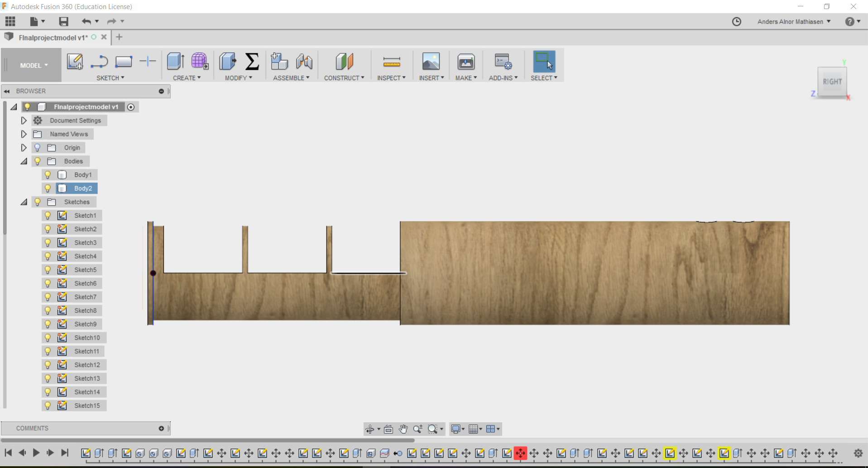This screenshot has height=468, width=868.
Task: Open the job status clock icon
Action: tap(737, 22)
